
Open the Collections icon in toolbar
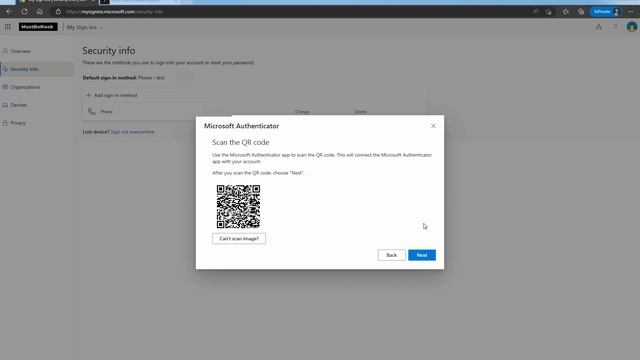[x=581, y=12]
